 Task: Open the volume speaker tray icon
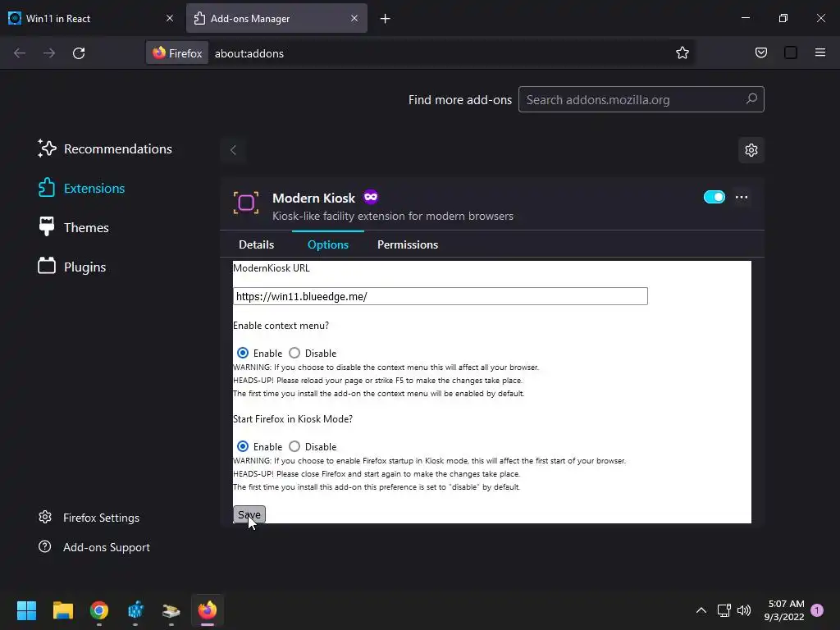coord(743,610)
